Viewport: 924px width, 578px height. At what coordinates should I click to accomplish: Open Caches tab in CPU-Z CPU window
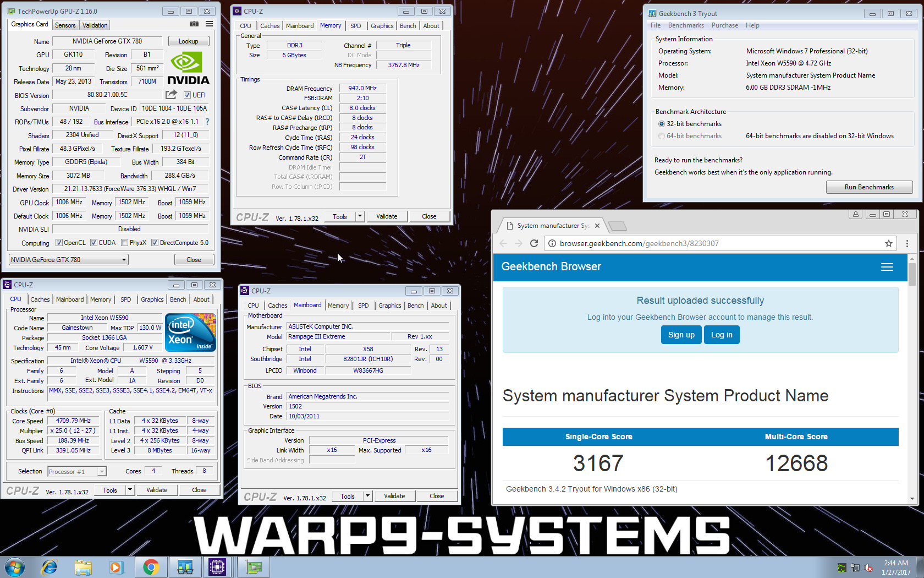[x=40, y=299]
